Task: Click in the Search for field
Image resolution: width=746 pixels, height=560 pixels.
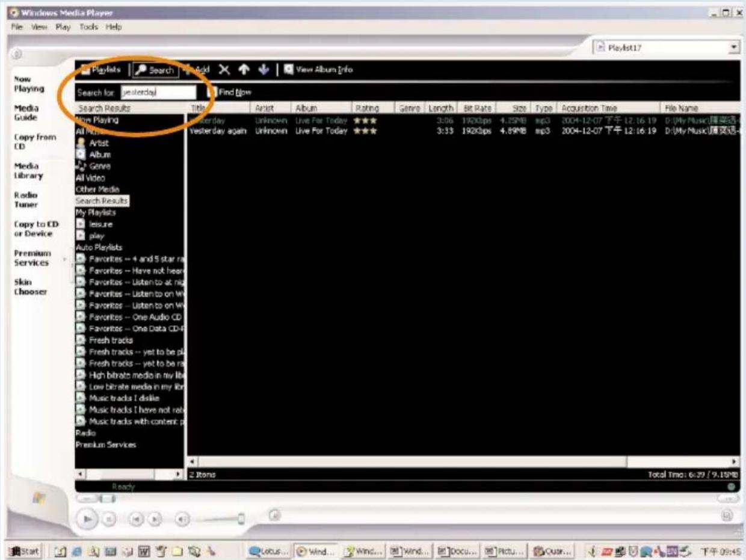Action: point(158,93)
